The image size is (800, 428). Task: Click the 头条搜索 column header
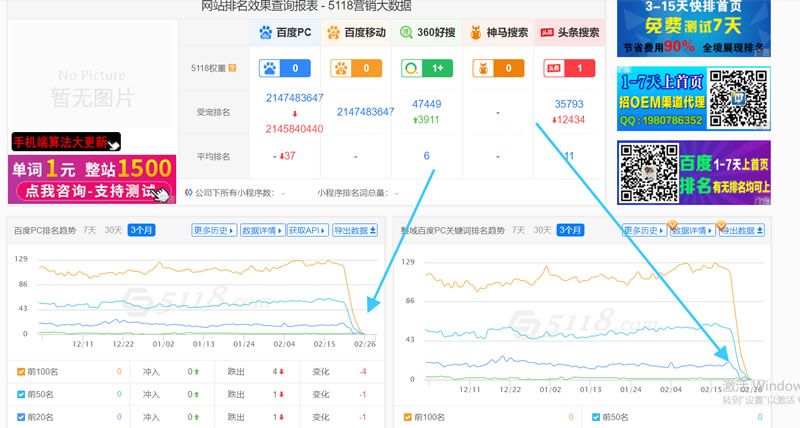(x=569, y=33)
